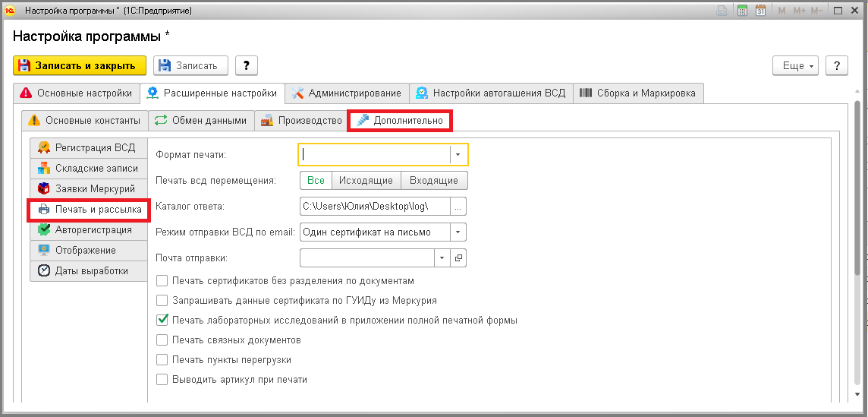This screenshot has width=868, height=417.
Task: Click the vertical scrollbar thumb
Action: coord(859,187)
